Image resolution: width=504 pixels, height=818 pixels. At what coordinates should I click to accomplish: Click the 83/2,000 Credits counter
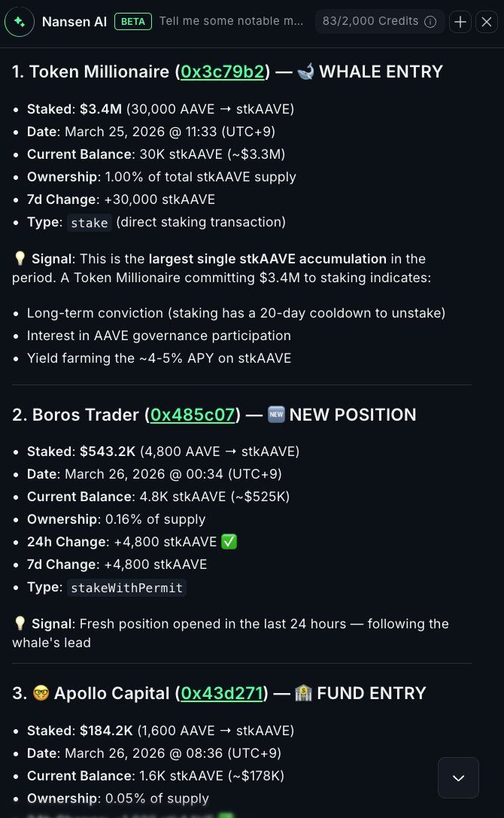[x=369, y=22]
